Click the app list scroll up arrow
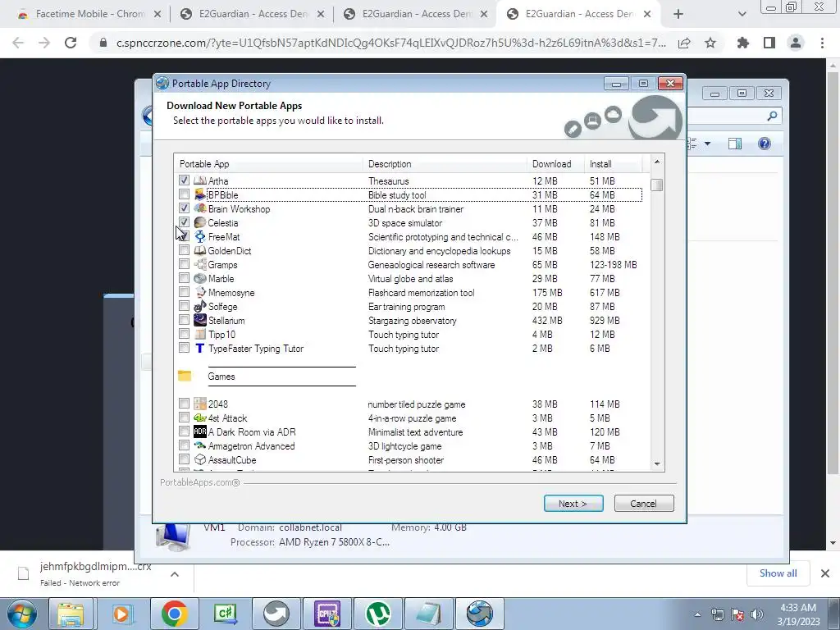This screenshot has height=630, width=840. pos(657,162)
